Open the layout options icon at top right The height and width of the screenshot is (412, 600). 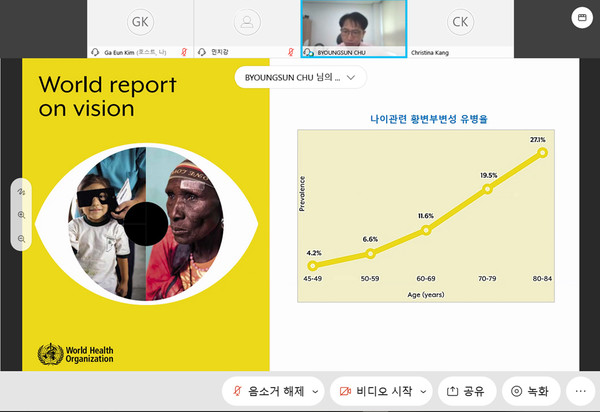[x=579, y=17]
